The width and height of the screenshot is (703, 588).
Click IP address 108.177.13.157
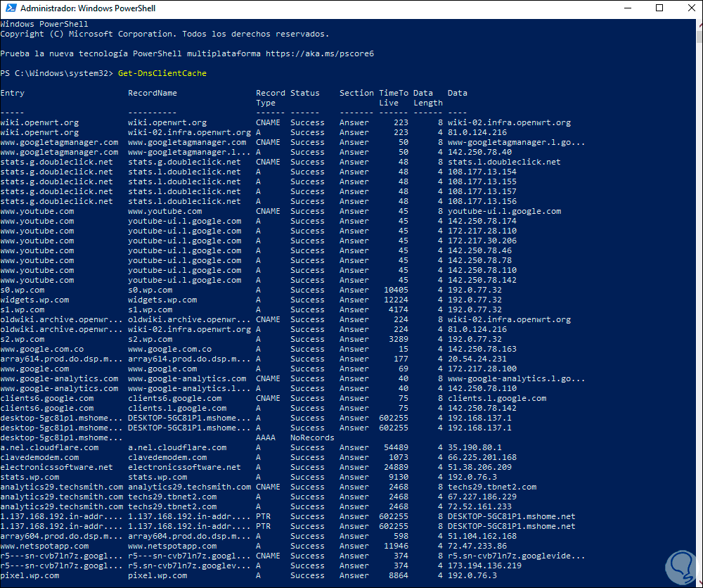click(482, 191)
